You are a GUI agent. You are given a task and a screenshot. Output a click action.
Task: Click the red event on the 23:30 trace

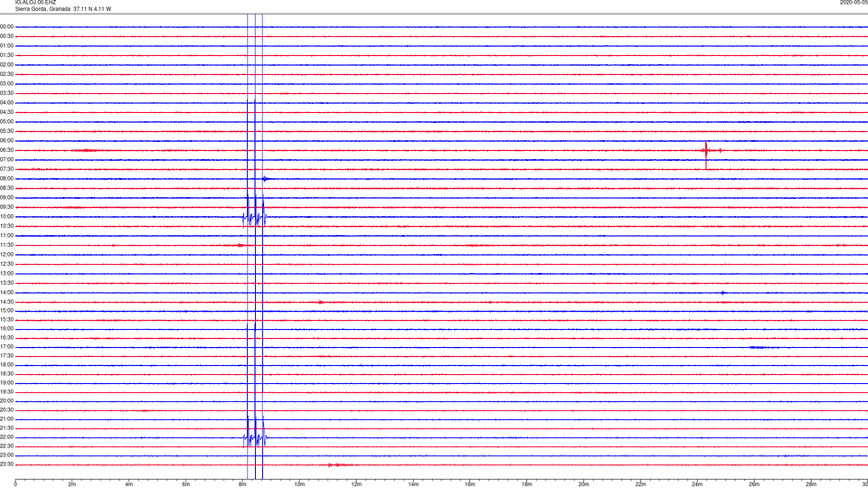coord(340,465)
